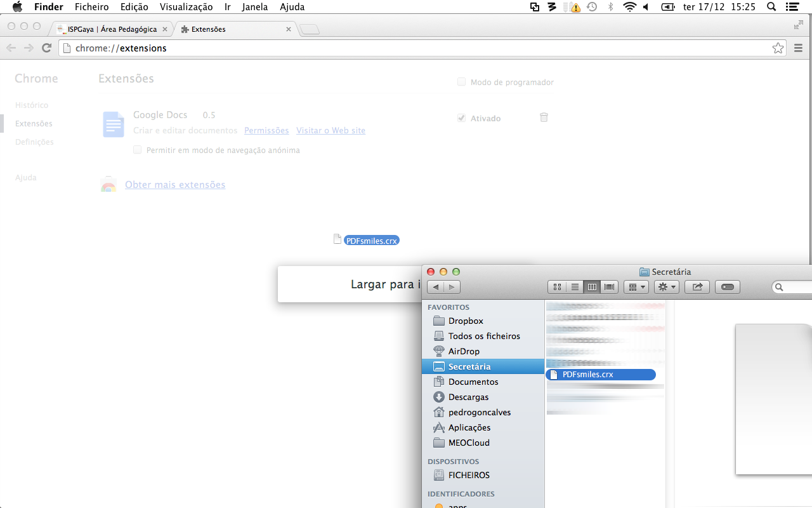The width and height of the screenshot is (812, 508).
Task: Switch Finder to column view
Action: pos(592,287)
